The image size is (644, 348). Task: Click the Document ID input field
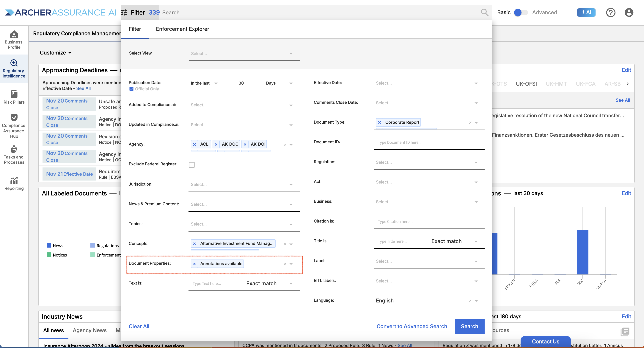click(x=429, y=142)
